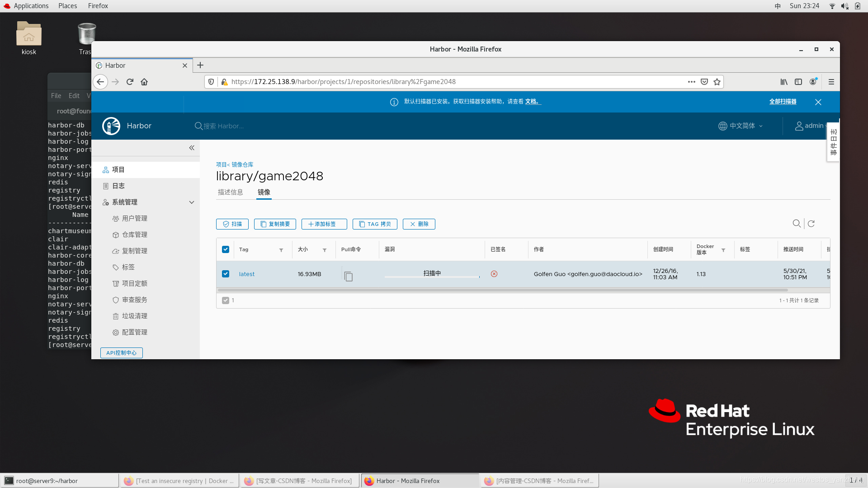Click the 删除 delete button
This screenshot has height=488, width=868.
(x=419, y=224)
